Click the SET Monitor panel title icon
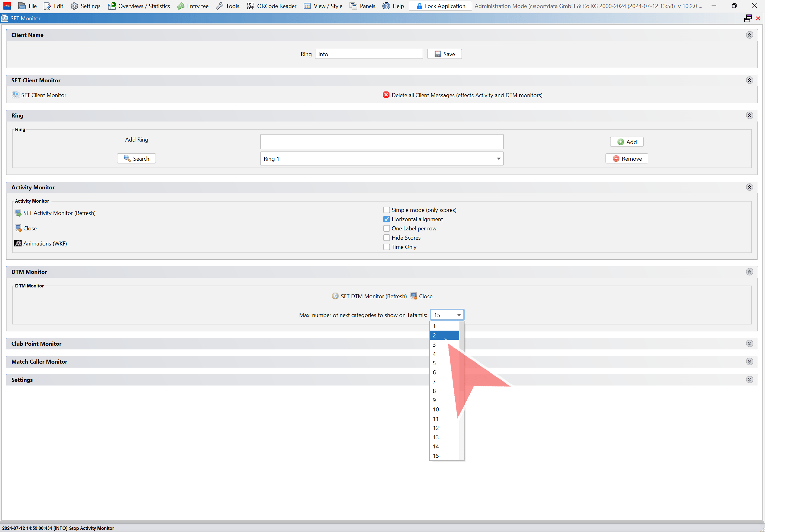This screenshot has height=532, width=789. (5, 18)
